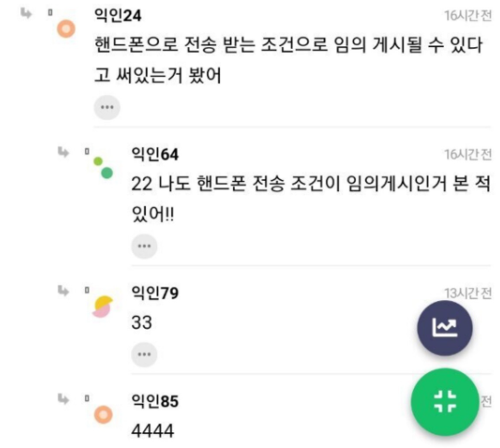
Task: Open the 익인85 username
Action: (155, 401)
